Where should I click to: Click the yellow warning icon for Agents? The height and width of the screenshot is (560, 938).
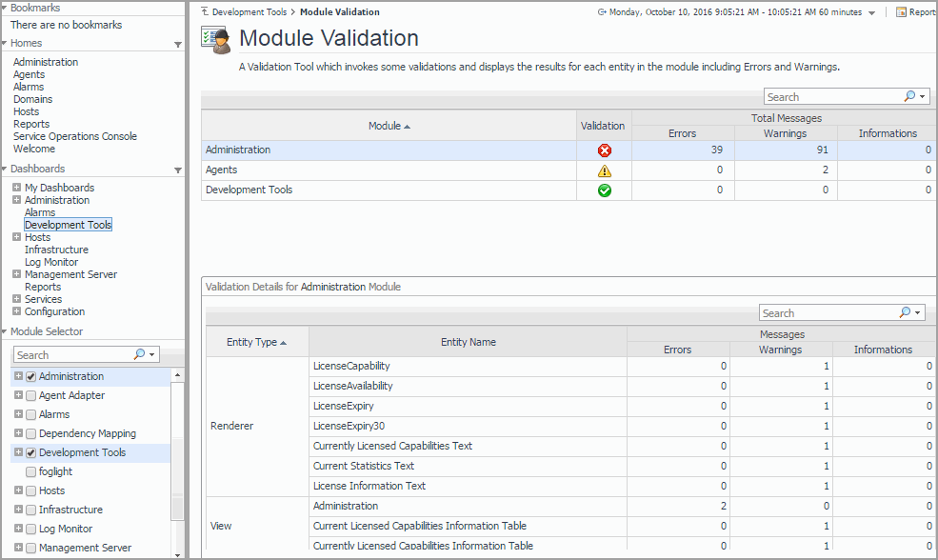click(604, 170)
